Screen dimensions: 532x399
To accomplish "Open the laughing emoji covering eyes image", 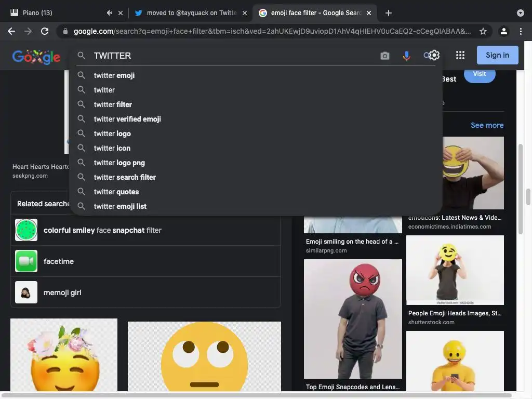I will click(473, 173).
